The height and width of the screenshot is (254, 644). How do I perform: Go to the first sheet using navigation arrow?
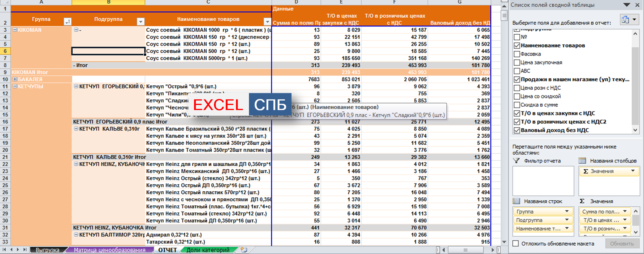[x=4, y=250]
